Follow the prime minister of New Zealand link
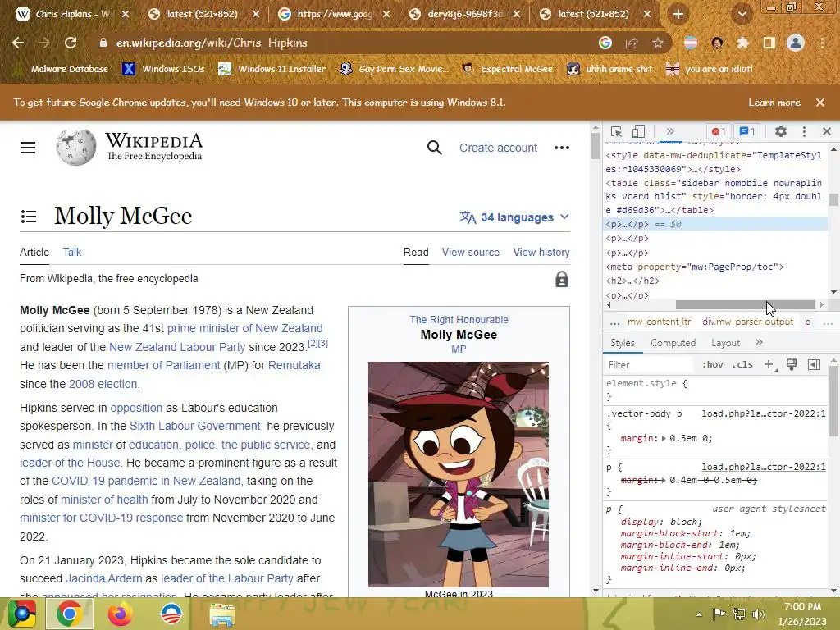 point(244,328)
